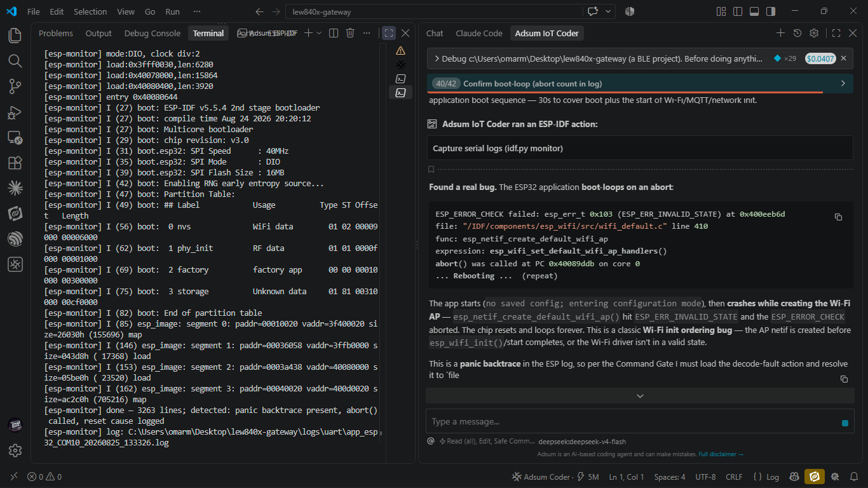Switch to the Chat tab
The image size is (868, 488).
[435, 33]
